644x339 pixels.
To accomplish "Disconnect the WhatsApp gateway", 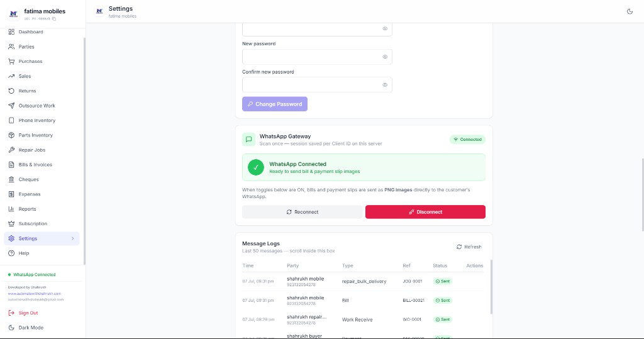I will click(426, 212).
